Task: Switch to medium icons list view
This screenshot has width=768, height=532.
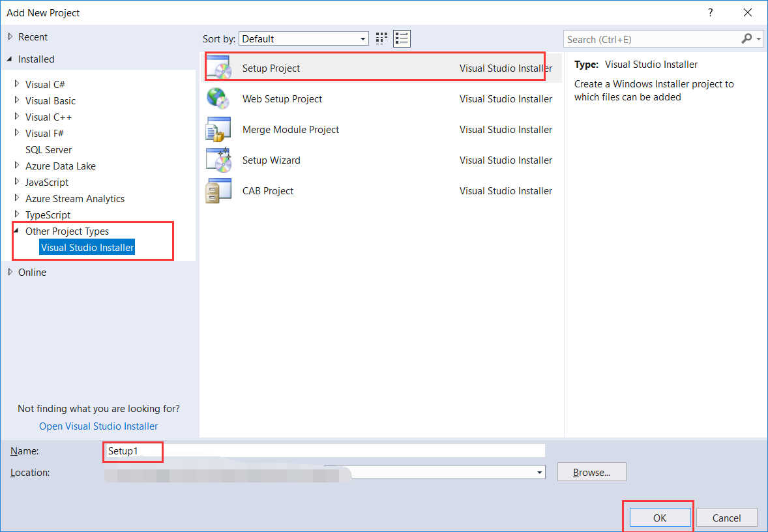Action: point(402,38)
